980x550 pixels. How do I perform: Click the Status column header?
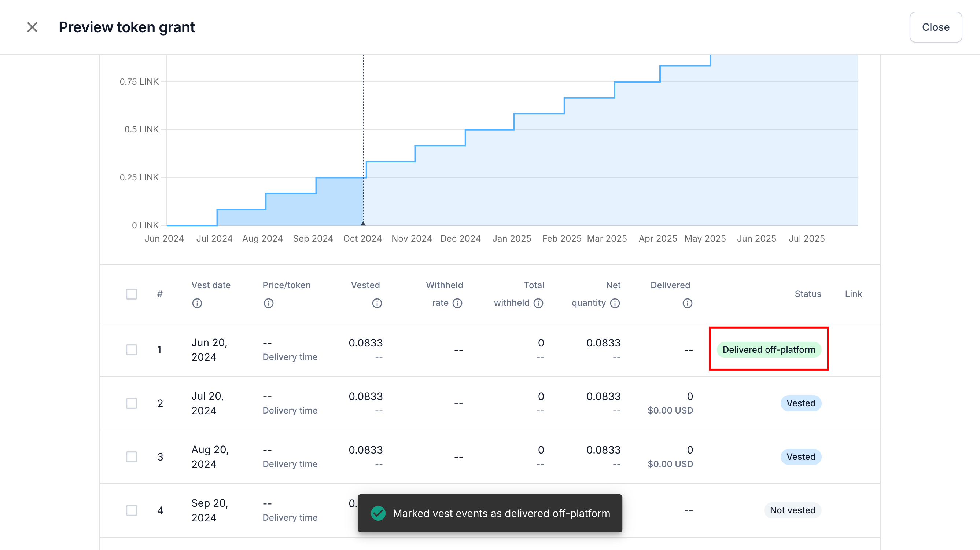(808, 294)
